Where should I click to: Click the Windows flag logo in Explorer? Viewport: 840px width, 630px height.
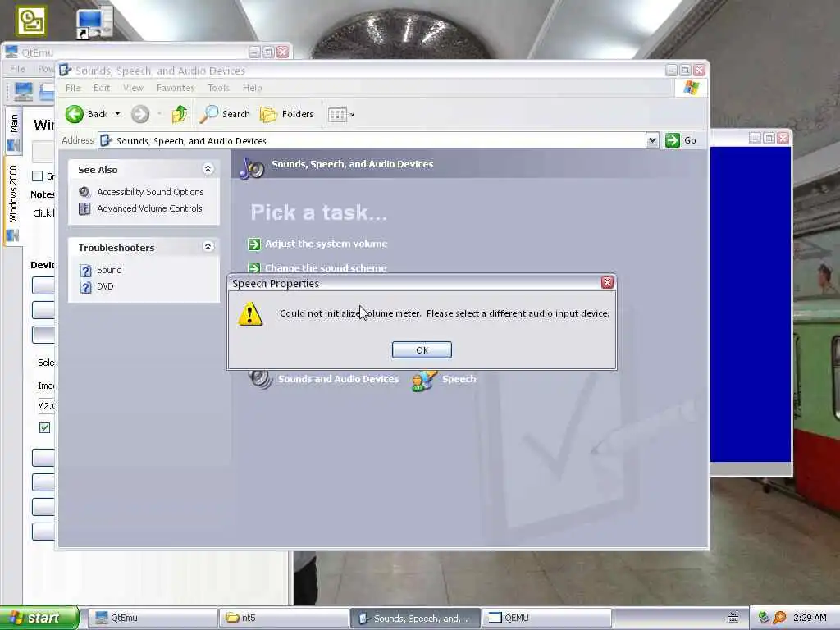691,88
